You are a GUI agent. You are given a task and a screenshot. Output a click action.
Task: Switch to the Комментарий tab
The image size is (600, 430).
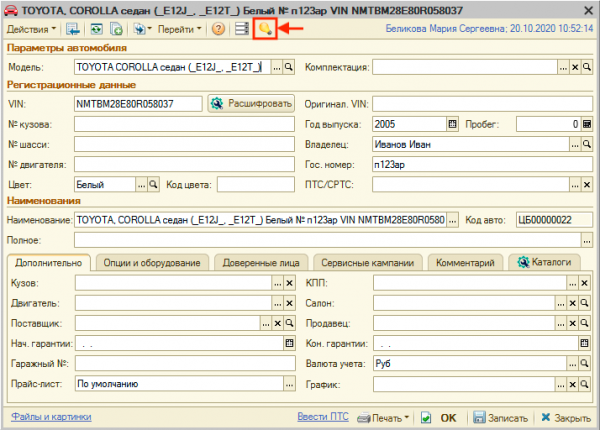pos(465,263)
